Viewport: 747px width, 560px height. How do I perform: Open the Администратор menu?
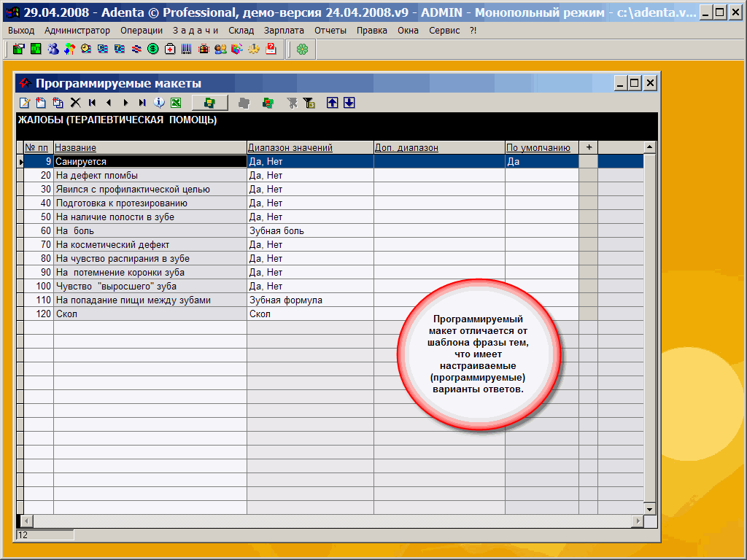click(77, 30)
